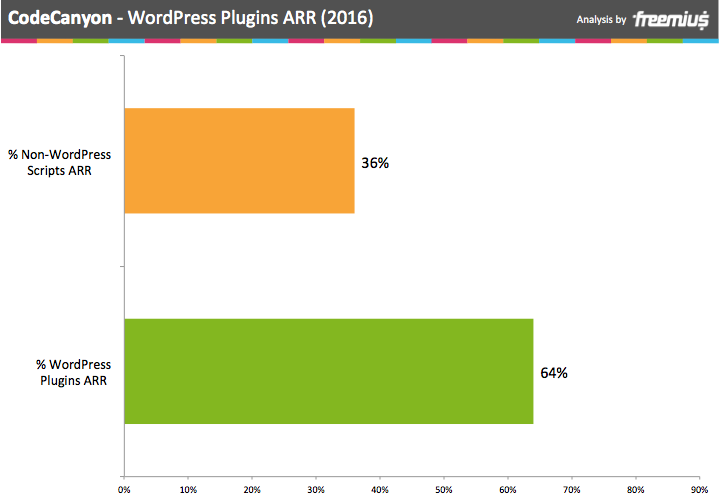
Task: Click the 40% axis tick label
Action: [x=380, y=490]
